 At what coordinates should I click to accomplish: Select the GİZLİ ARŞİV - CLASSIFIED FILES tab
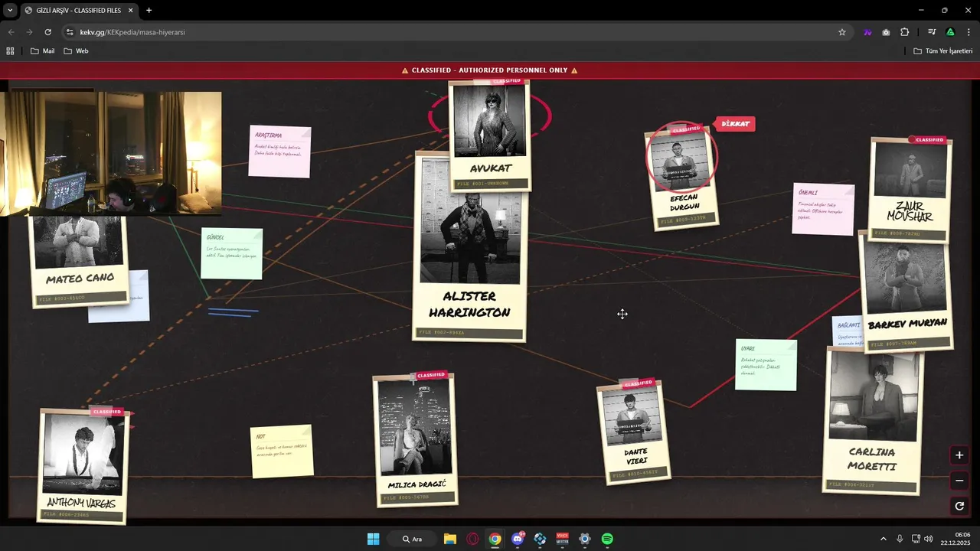[x=79, y=11]
